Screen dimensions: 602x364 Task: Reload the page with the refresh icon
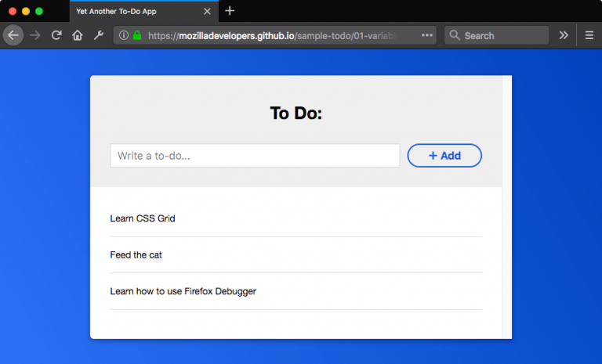coord(56,36)
